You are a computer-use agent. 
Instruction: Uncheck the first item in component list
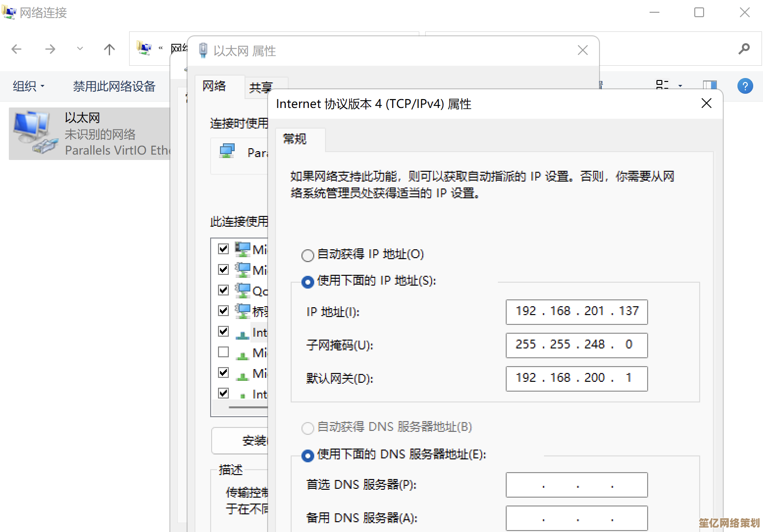point(223,249)
